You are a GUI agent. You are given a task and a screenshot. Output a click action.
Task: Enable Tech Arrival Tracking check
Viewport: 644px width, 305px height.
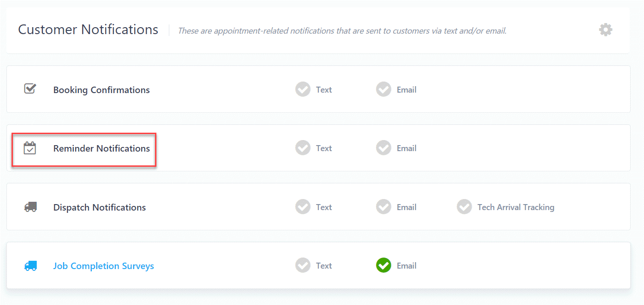[x=464, y=207]
